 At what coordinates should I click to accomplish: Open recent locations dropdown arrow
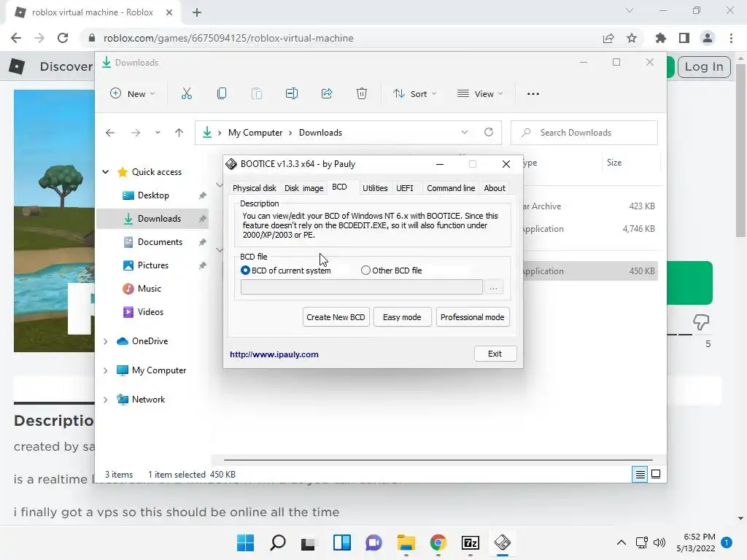[x=158, y=133]
